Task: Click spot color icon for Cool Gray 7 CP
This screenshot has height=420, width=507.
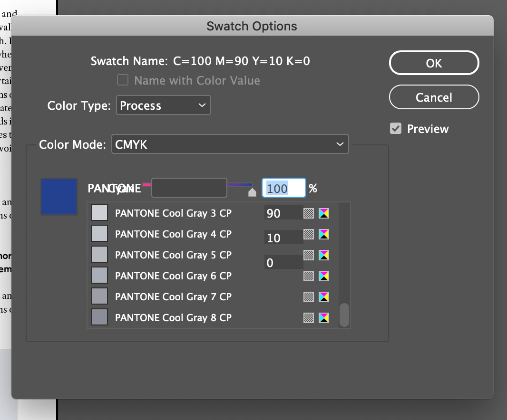Action: tap(309, 297)
